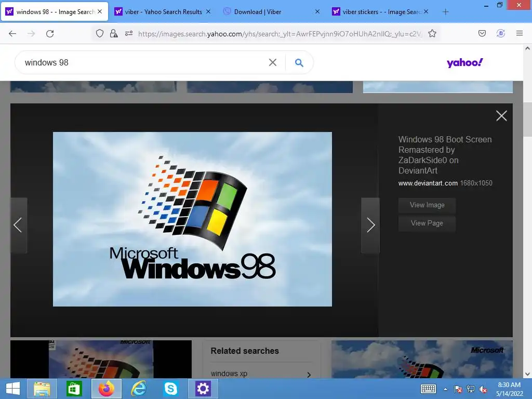Submit search with magnifier icon

[299, 63]
